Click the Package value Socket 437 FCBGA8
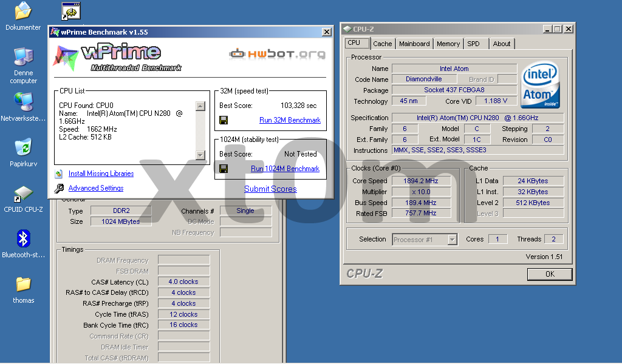This screenshot has width=622, height=364. click(454, 90)
